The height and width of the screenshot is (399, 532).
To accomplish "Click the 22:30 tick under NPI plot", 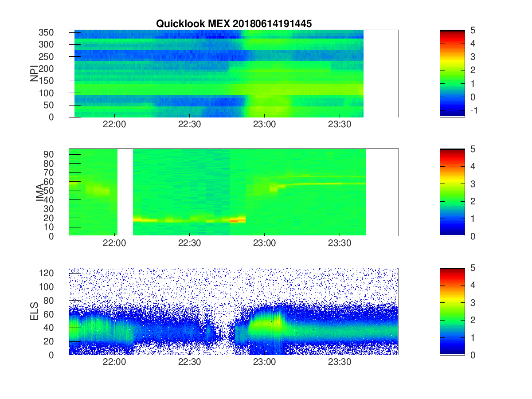I will point(190,125).
